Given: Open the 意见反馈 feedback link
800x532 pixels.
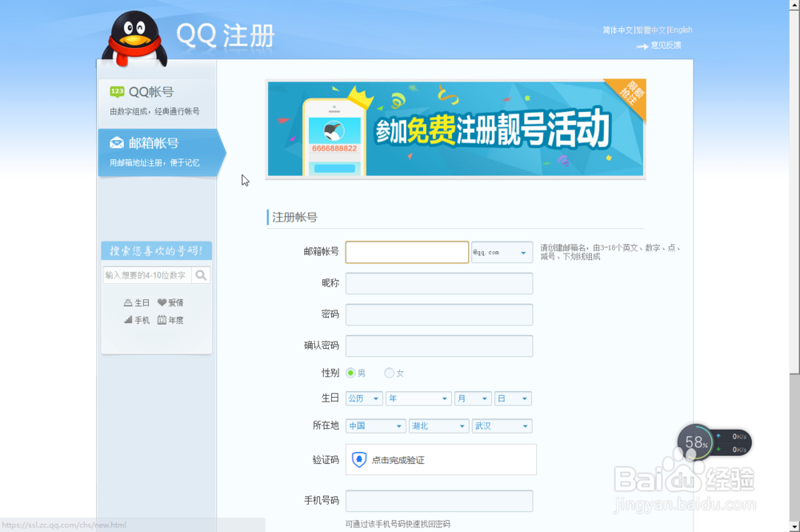Looking at the screenshot, I should 666,46.
